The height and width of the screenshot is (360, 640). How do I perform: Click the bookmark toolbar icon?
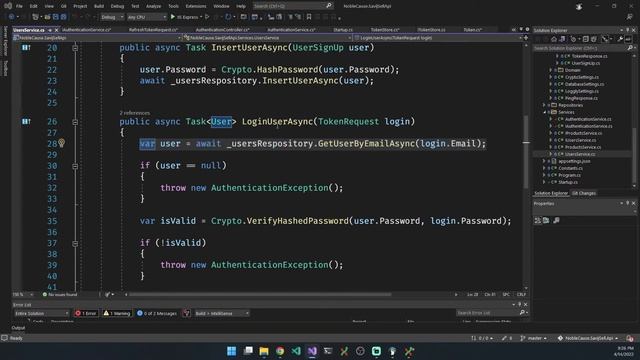point(309,17)
